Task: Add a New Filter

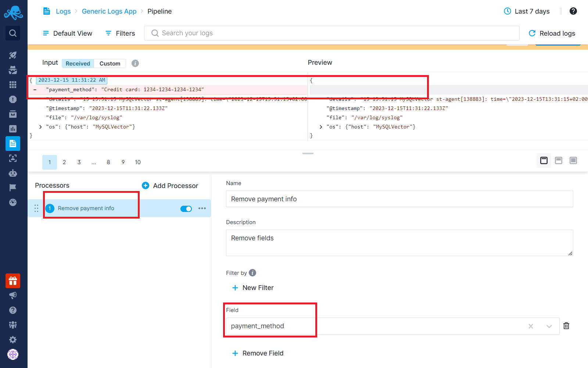Action: pyautogui.click(x=253, y=288)
